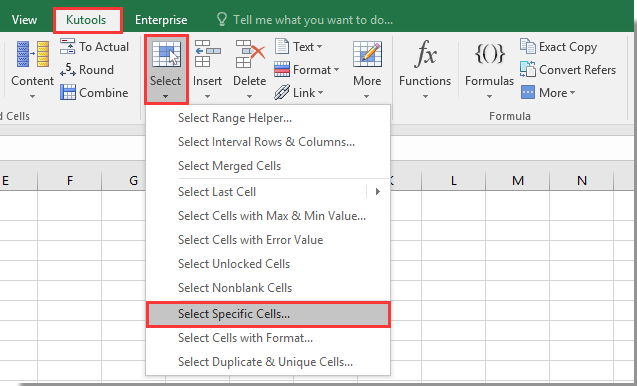The height and width of the screenshot is (386, 637).
Task: Click the More editing tools icon
Action: coord(367,54)
